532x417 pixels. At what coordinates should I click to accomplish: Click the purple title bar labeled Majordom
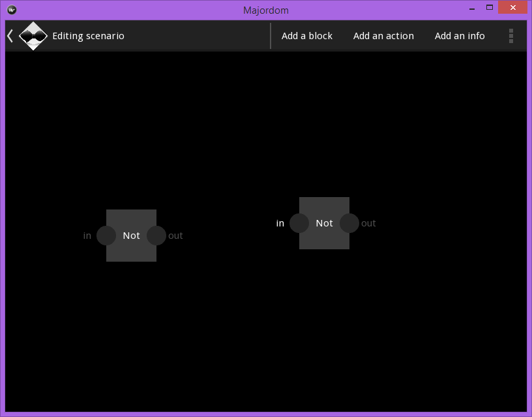pos(266,10)
